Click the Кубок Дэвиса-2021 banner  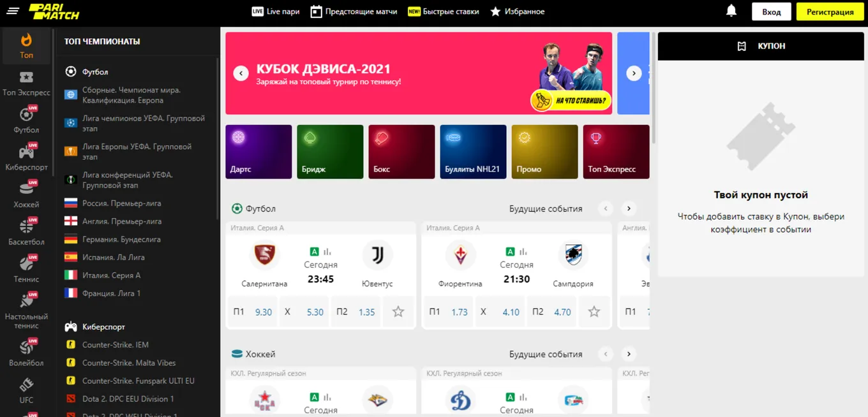pos(419,73)
